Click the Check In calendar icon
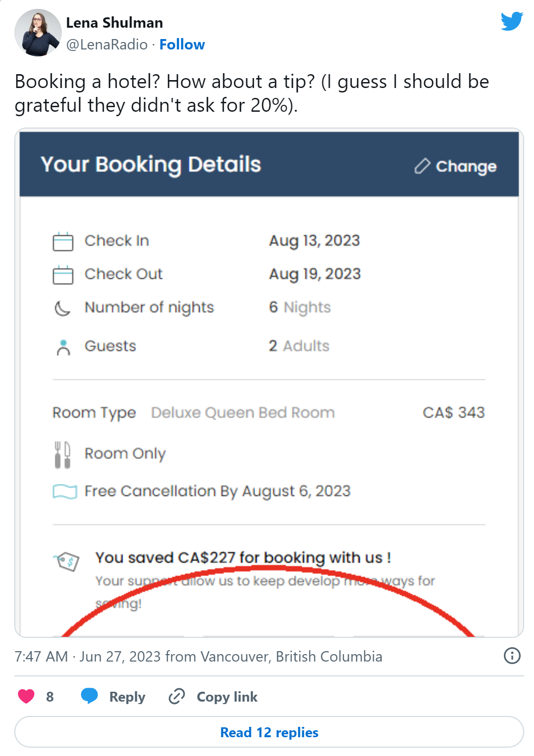534x756 pixels. pos(63,241)
